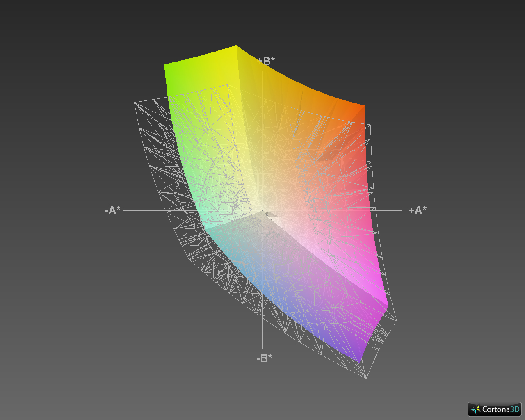Click the Cortona3D logo button
Screen dimensions: 525x420
[494, 409]
